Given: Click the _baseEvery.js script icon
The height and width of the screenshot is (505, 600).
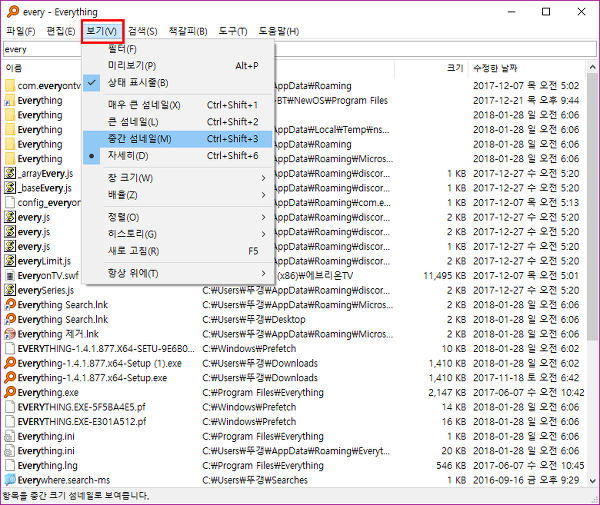Looking at the screenshot, I should (x=10, y=188).
